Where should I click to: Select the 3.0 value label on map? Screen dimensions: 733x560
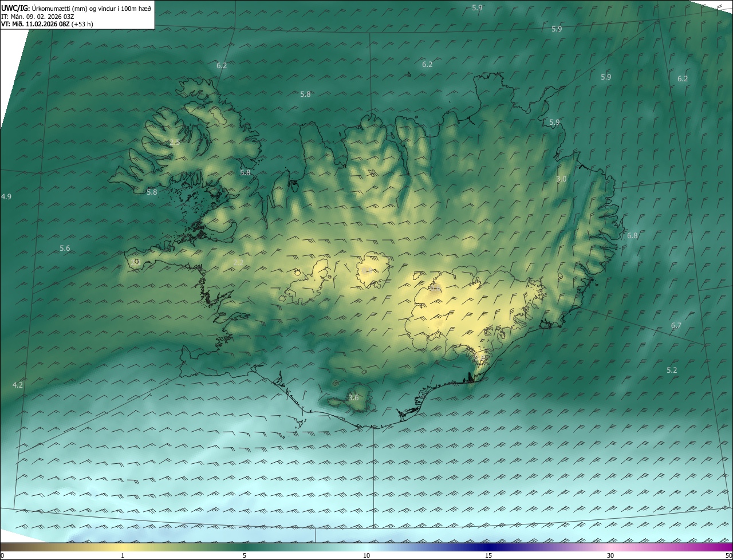coord(561,179)
